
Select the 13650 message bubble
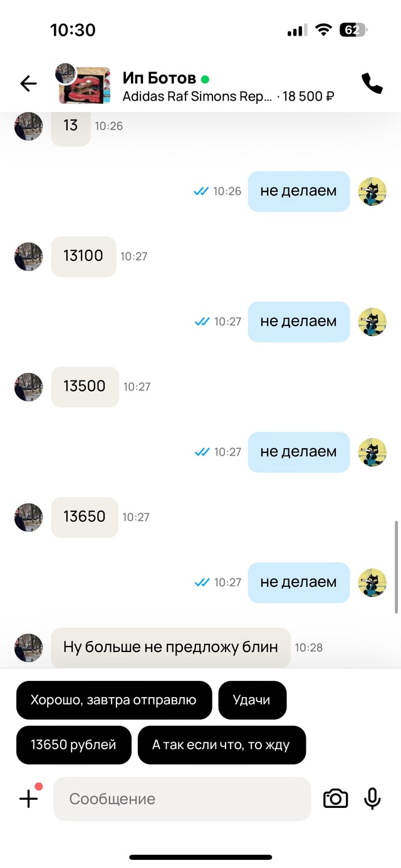[x=84, y=517]
